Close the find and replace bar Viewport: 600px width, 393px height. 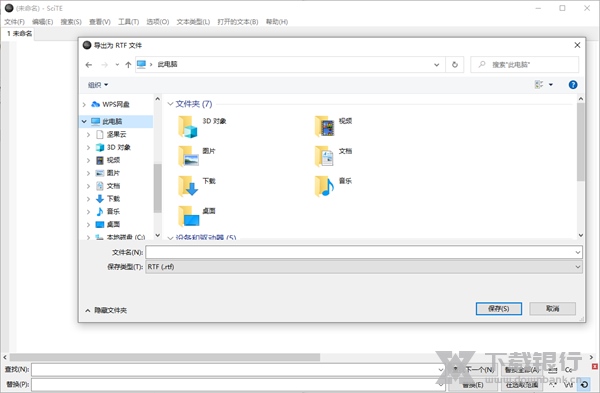[x=595, y=367]
